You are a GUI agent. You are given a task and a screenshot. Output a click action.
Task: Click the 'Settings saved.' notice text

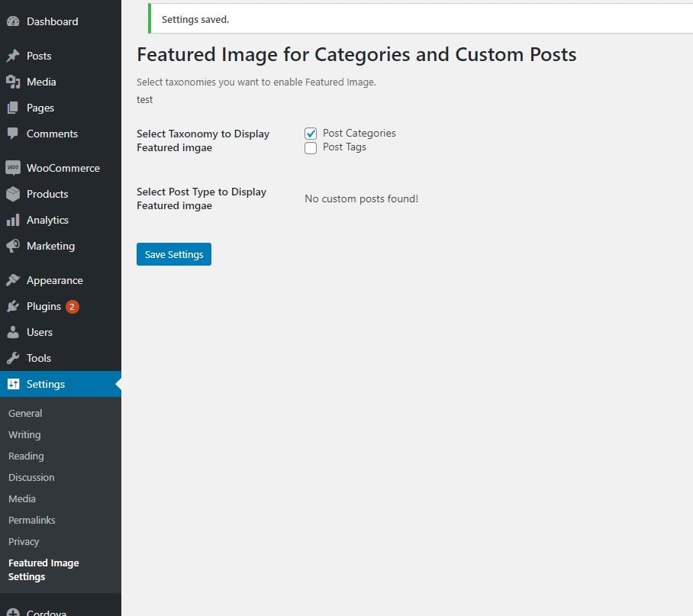pos(195,19)
